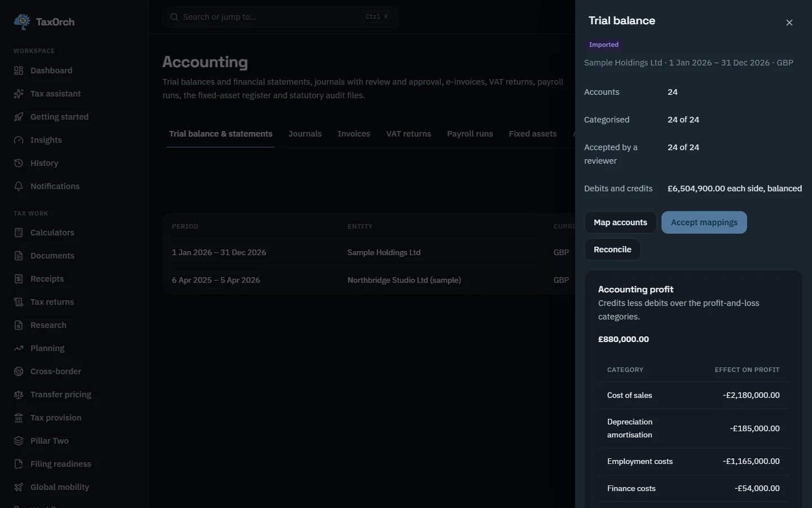Open the Invoices tab
This screenshot has width=812, height=508.
tap(354, 134)
